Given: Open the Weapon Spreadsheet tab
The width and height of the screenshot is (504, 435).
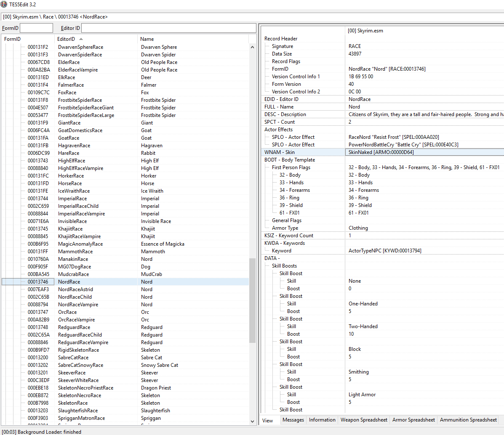Looking at the screenshot, I should pyautogui.click(x=364, y=419).
